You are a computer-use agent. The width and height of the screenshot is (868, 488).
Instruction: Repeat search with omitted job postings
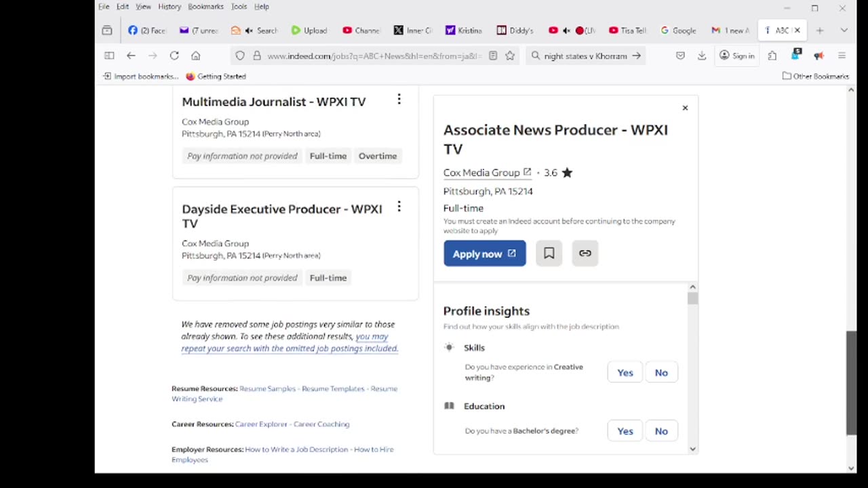[x=290, y=342]
